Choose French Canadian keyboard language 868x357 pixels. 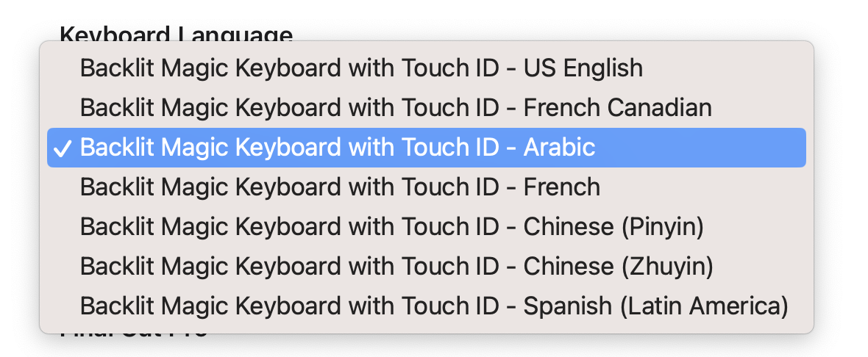tap(396, 108)
